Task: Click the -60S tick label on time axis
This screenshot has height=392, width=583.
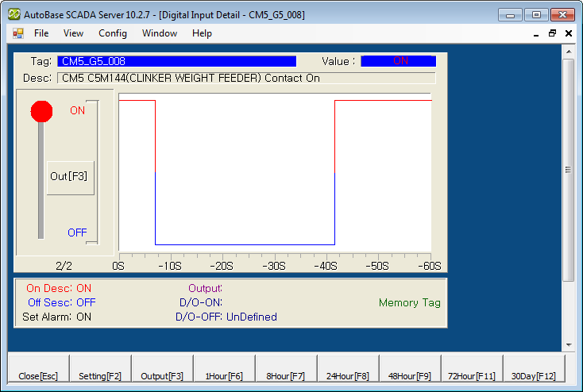Action: pyautogui.click(x=430, y=266)
